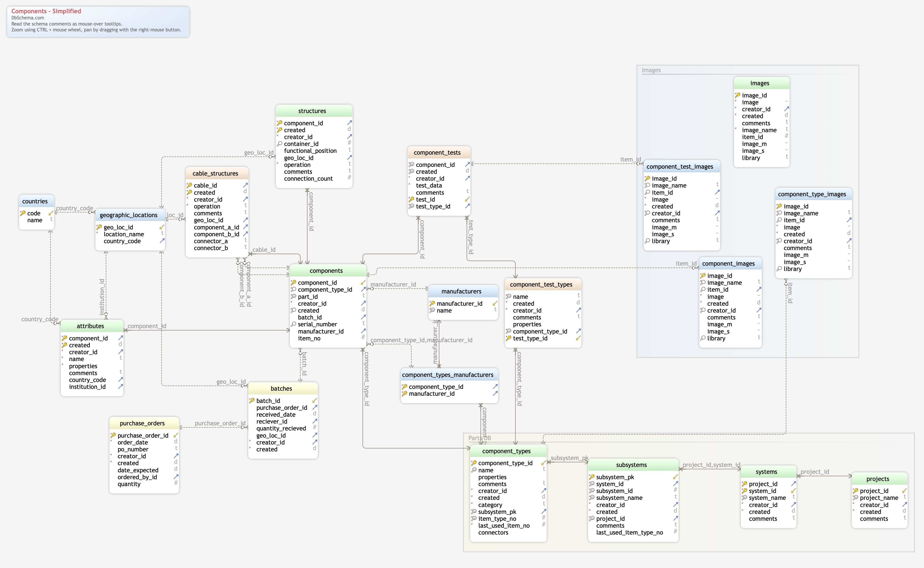
Task: Select key icon beside geo_loc_id in geographic_locations
Action: [x=99, y=227]
